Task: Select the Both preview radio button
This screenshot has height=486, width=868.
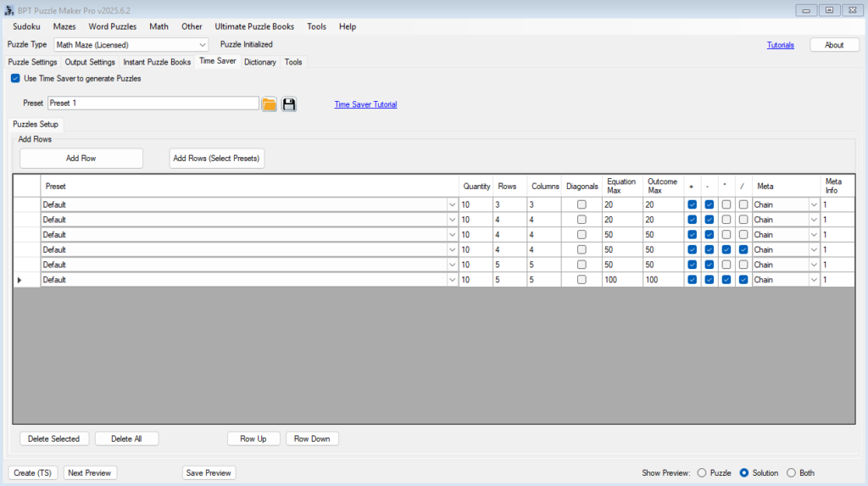Action: (792, 473)
